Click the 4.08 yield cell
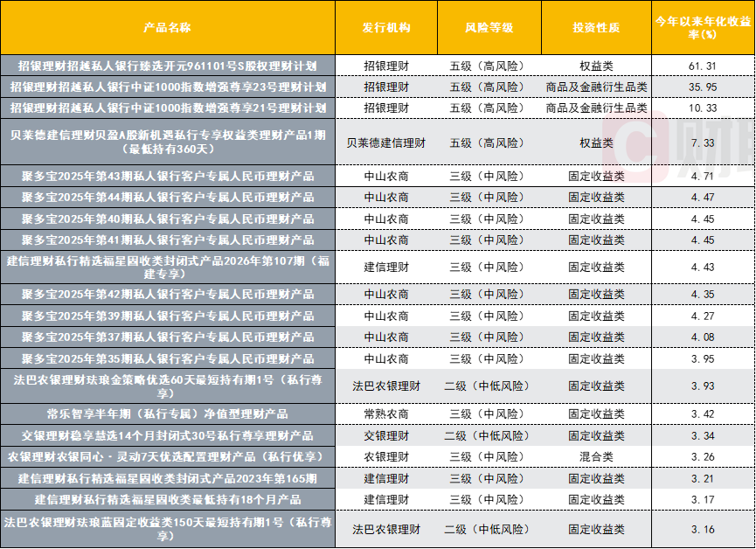Viewport: 756px width, 549px height. coord(703,337)
